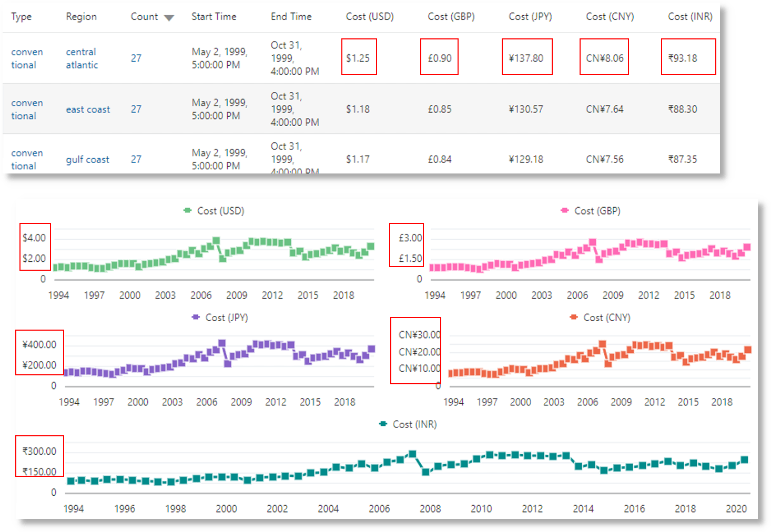Image resolution: width=771 pixels, height=532 pixels.
Task: Open the Count column sort dropdown arrow
Action: click(169, 17)
